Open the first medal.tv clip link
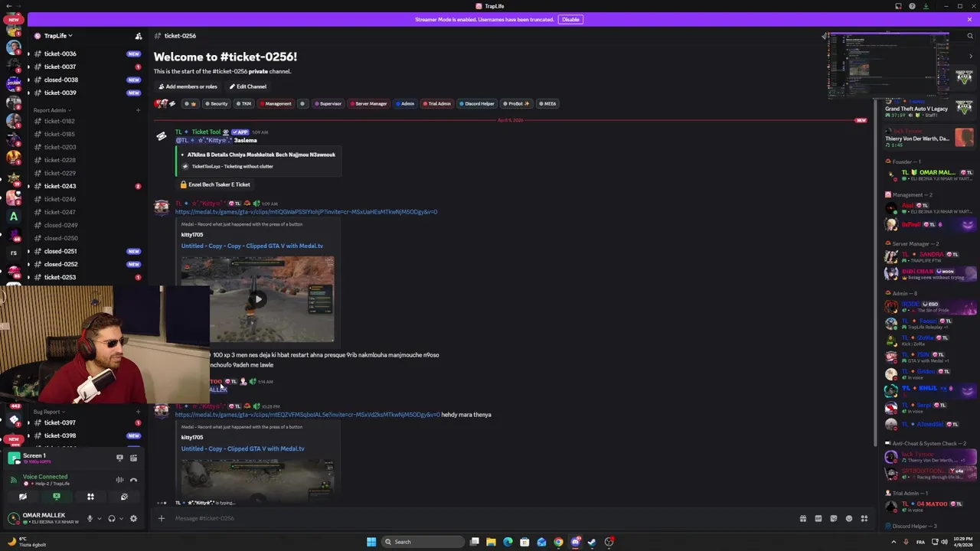Viewport: 980px width, 551px height. pos(306,212)
